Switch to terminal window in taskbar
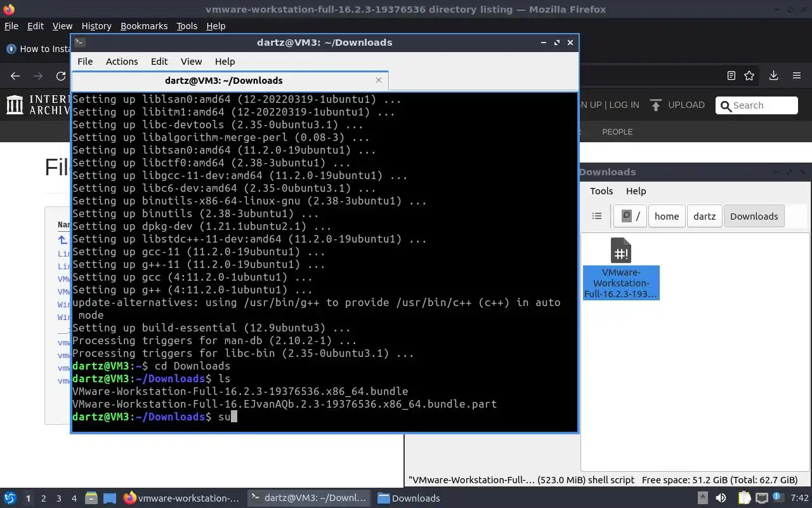This screenshot has width=812, height=508. point(309,498)
